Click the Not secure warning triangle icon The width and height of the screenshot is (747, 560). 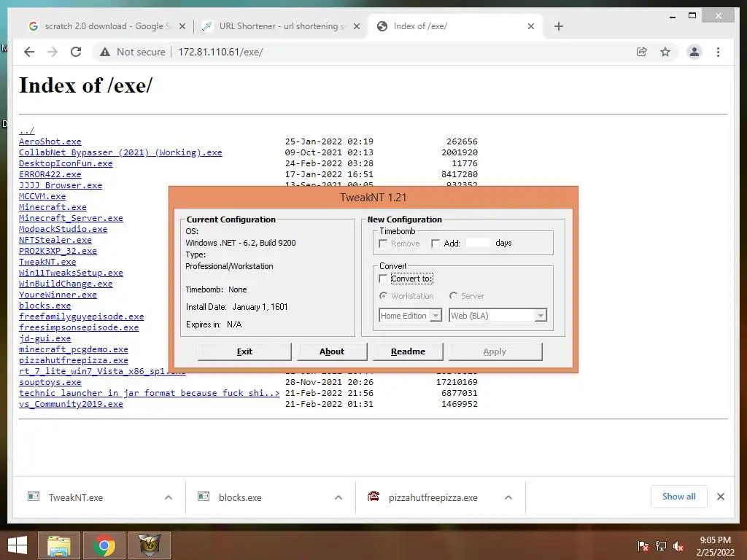click(105, 52)
